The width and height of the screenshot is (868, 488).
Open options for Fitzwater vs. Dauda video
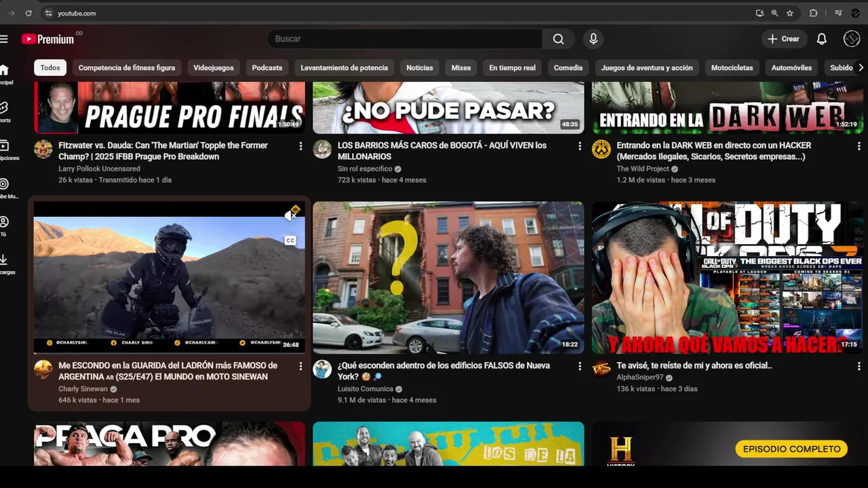pyautogui.click(x=300, y=146)
